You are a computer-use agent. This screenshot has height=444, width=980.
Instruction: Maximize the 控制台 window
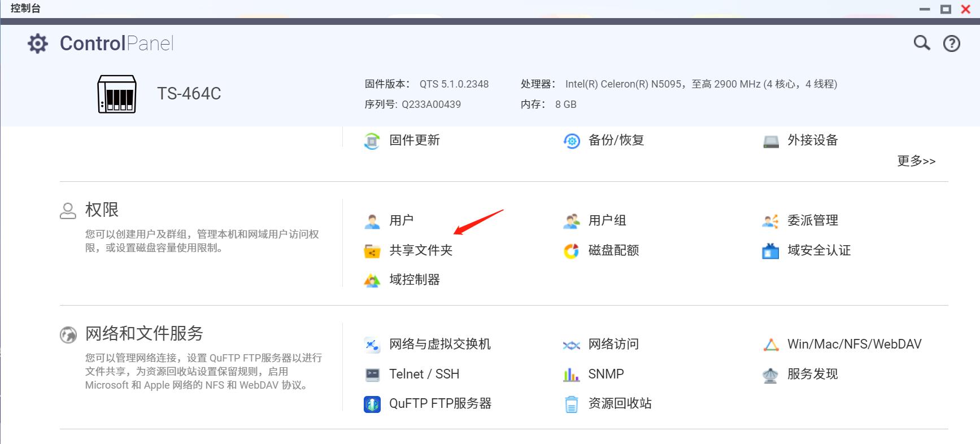(946, 9)
